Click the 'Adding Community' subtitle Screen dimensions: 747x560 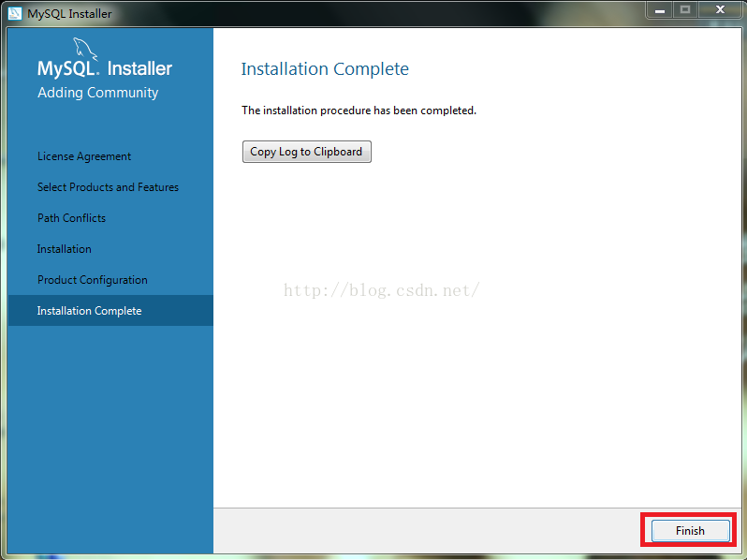97,93
